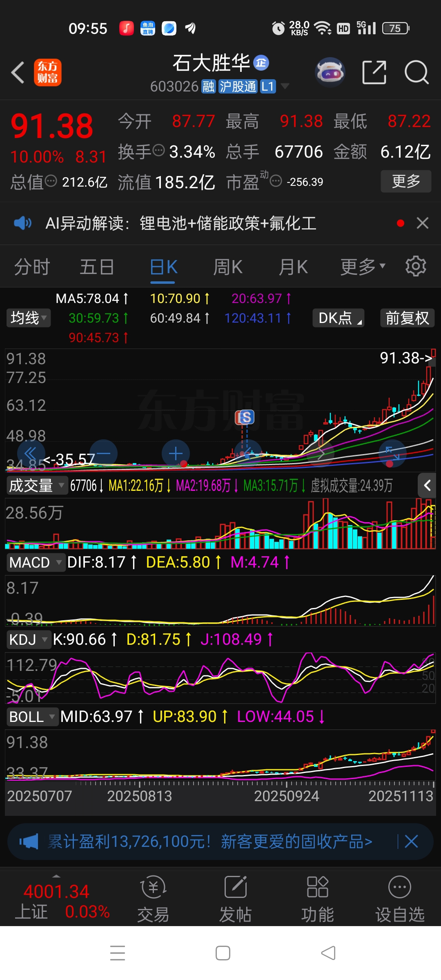Viewport: 441px width, 980px height.
Task: Open 发帖 post button
Action: point(236,900)
